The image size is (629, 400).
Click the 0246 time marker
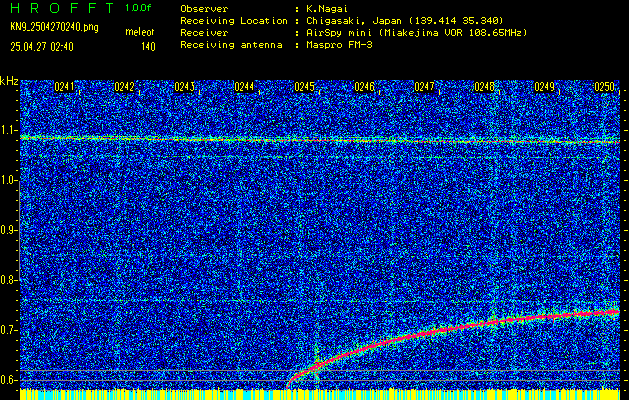(x=364, y=87)
